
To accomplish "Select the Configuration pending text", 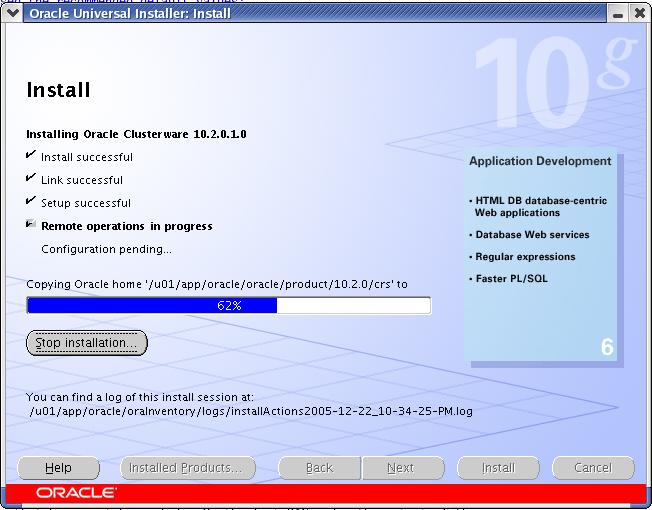I will pos(106,249).
